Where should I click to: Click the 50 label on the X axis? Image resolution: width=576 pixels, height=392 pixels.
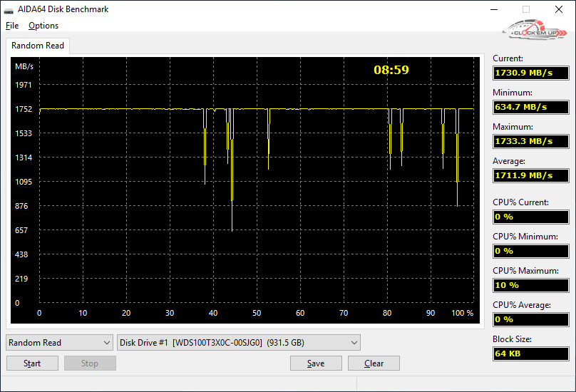coord(257,313)
